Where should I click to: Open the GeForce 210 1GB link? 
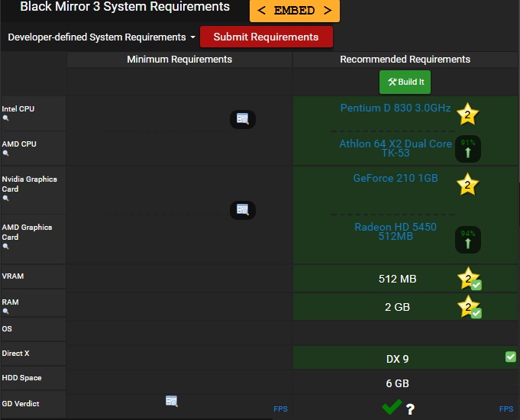pos(396,178)
